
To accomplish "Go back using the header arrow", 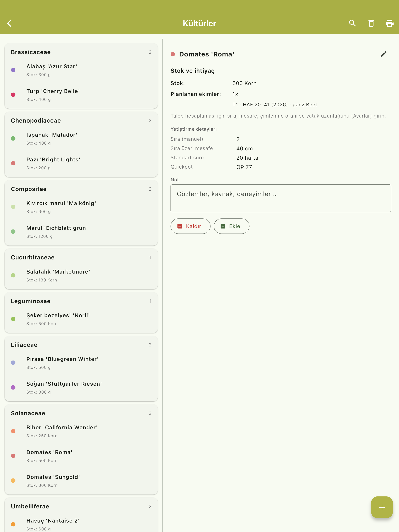I will [10, 23].
